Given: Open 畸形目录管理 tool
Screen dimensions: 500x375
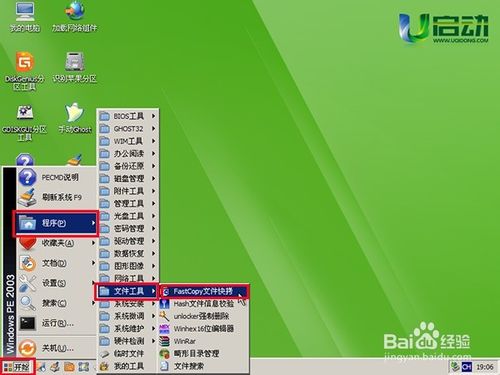Looking at the screenshot, I should (204, 354).
